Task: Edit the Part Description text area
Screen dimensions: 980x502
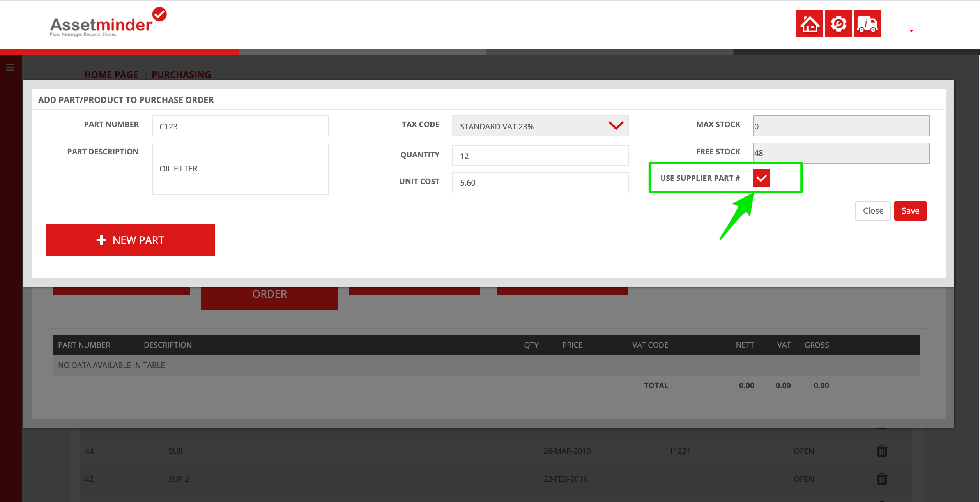Action: click(x=240, y=169)
